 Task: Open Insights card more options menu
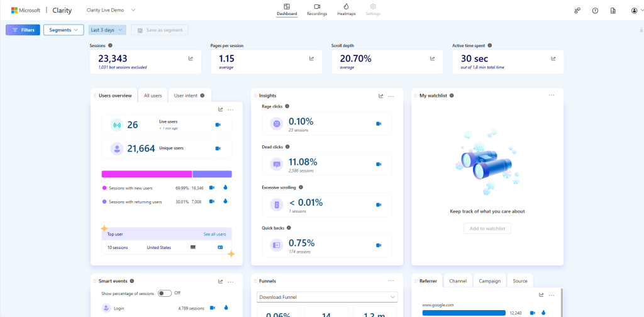(391, 96)
